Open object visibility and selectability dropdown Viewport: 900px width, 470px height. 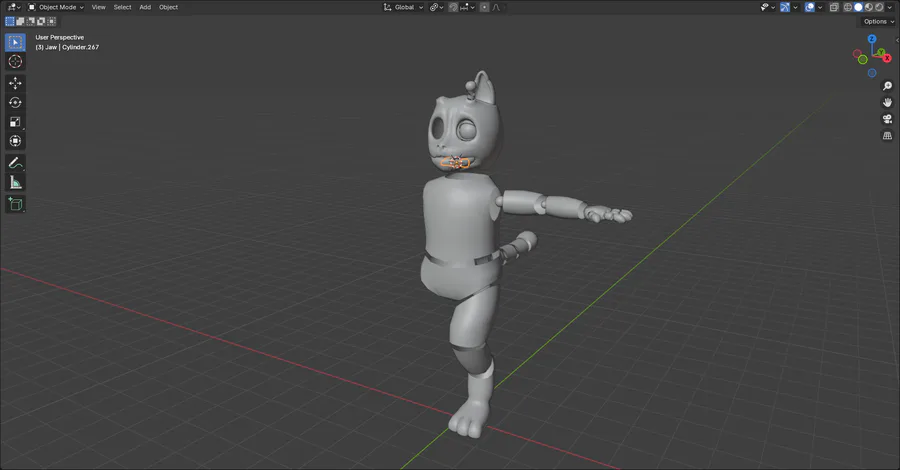[767, 7]
